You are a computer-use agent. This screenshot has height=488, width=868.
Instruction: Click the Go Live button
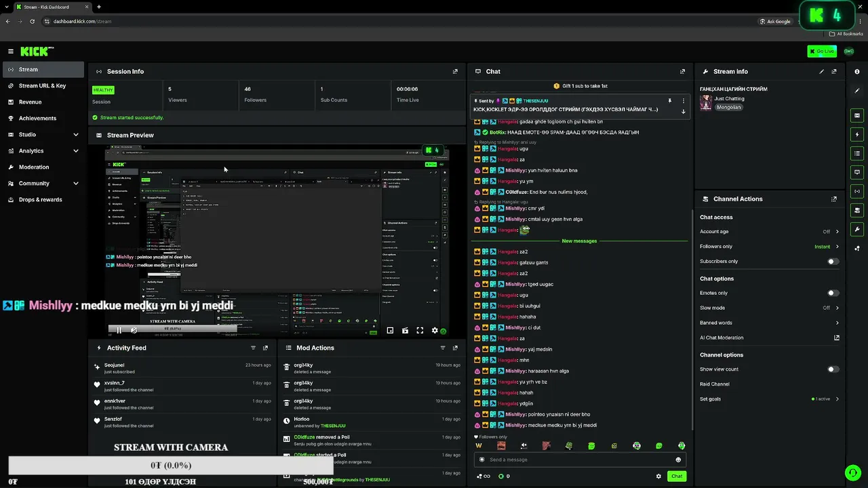click(x=822, y=52)
